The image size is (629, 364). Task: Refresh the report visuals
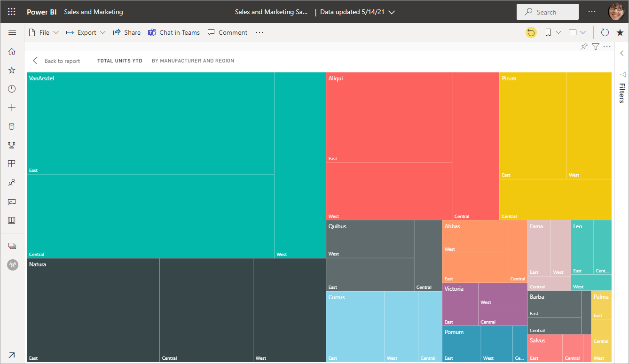coord(605,32)
